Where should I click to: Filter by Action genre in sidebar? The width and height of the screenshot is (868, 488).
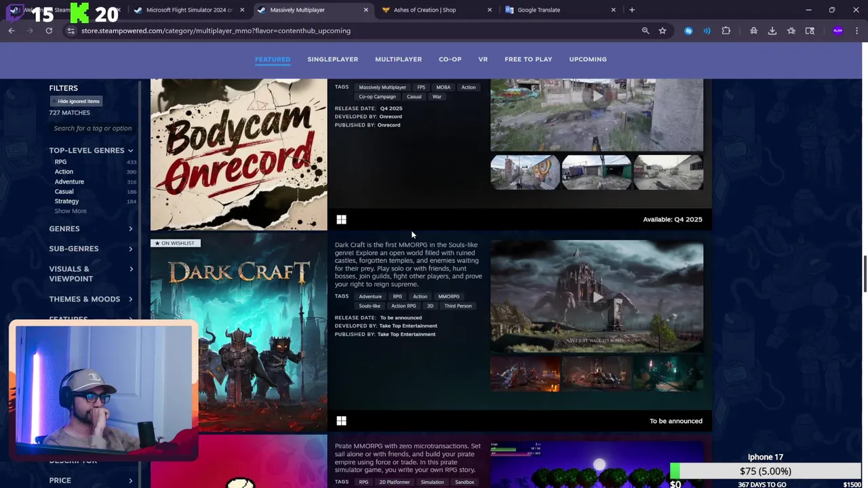tap(64, 171)
